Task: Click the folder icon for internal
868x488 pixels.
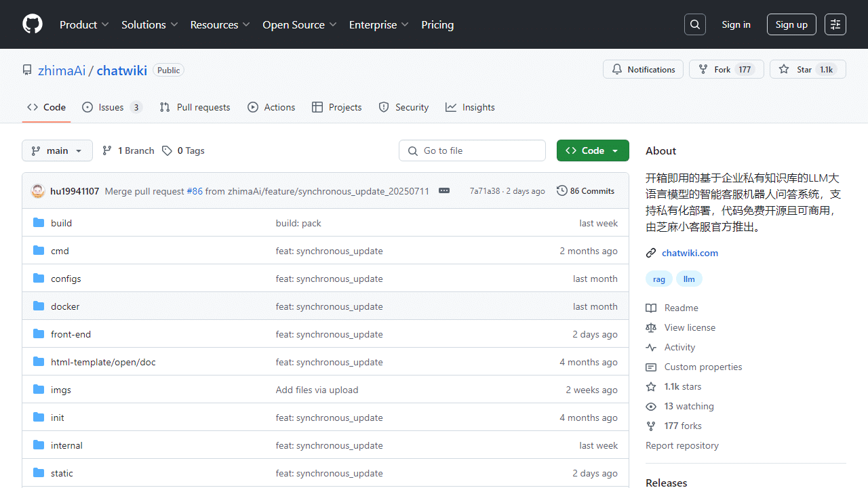Action: pos(39,445)
